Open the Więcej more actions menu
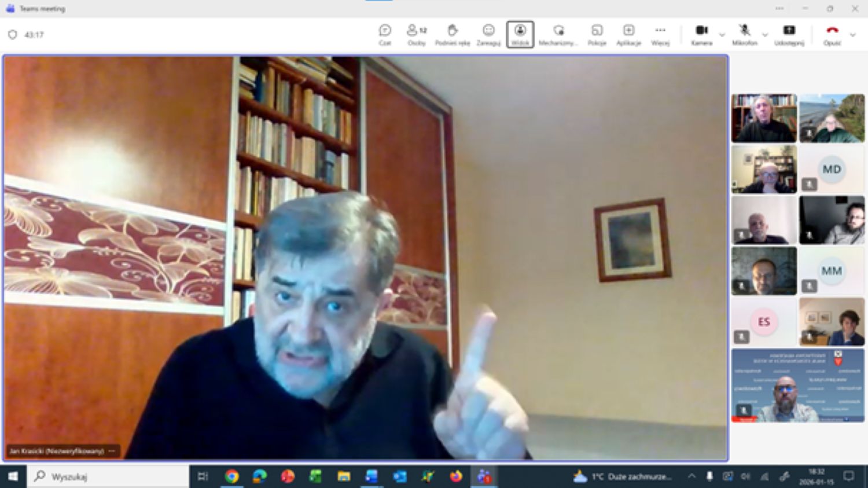Viewport: 868px width, 488px height. [x=660, y=34]
